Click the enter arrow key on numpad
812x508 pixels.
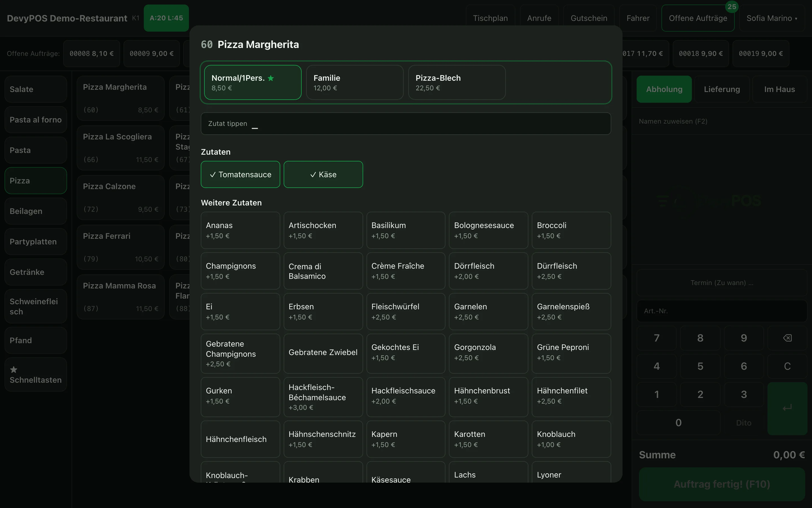(787, 408)
